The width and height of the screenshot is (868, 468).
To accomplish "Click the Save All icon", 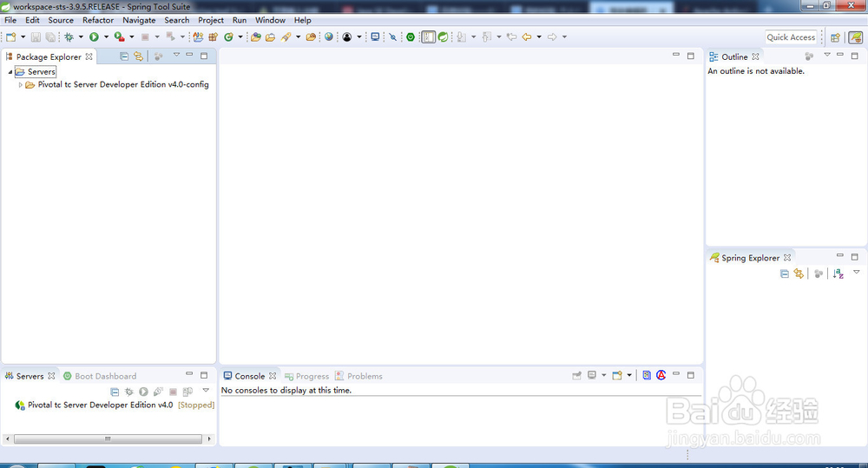I will 50,37.
